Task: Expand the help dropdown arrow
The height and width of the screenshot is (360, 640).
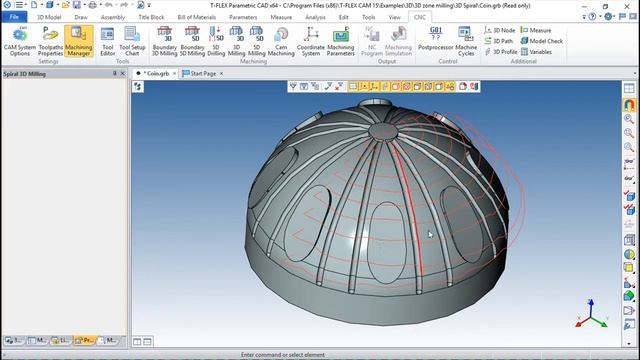Action: click(600, 17)
